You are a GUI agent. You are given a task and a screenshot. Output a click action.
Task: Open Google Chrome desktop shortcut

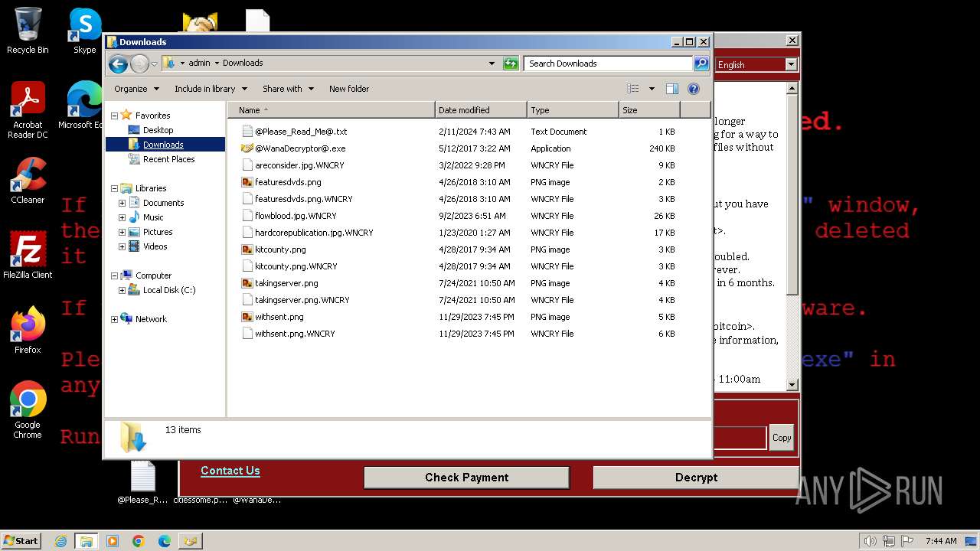click(x=28, y=409)
